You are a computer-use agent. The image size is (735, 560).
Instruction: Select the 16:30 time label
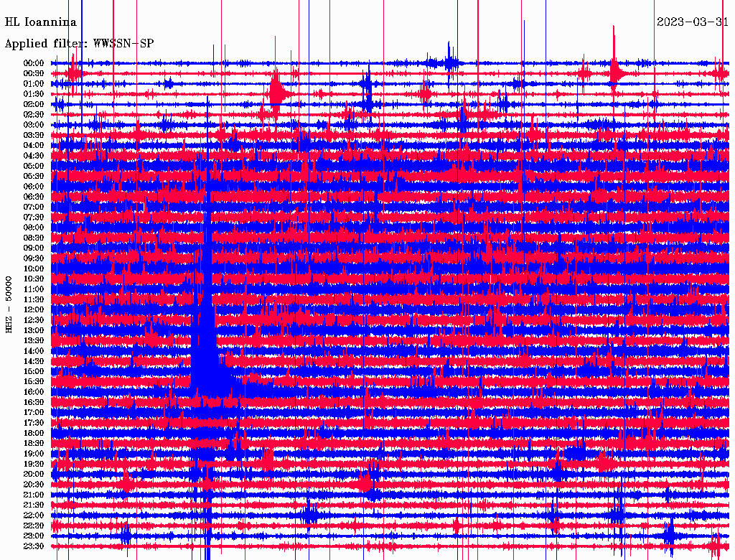tap(34, 403)
